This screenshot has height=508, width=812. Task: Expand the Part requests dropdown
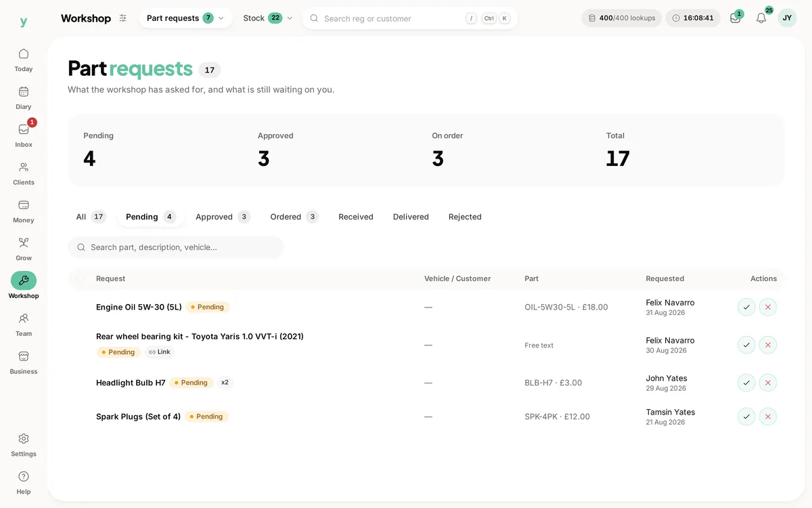[x=185, y=18]
